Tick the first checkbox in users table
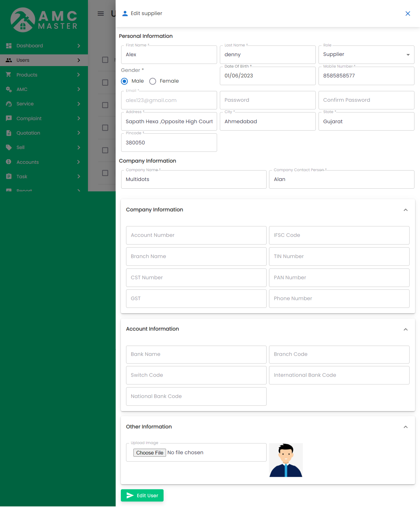The width and height of the screenshot is (420, 507). coord(105,60)
